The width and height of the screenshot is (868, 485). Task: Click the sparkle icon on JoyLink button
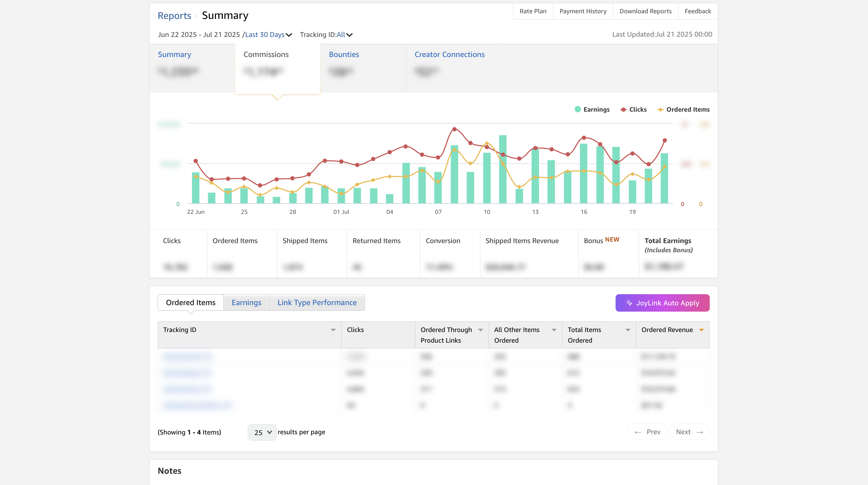pyautogui.click(x=629, y=303)
